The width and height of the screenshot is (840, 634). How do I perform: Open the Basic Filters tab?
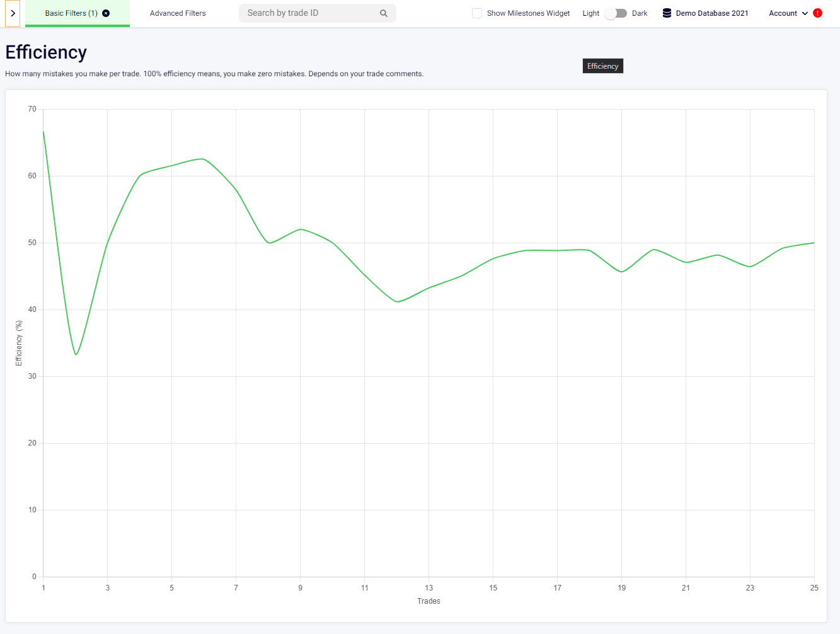coord(71,13)
